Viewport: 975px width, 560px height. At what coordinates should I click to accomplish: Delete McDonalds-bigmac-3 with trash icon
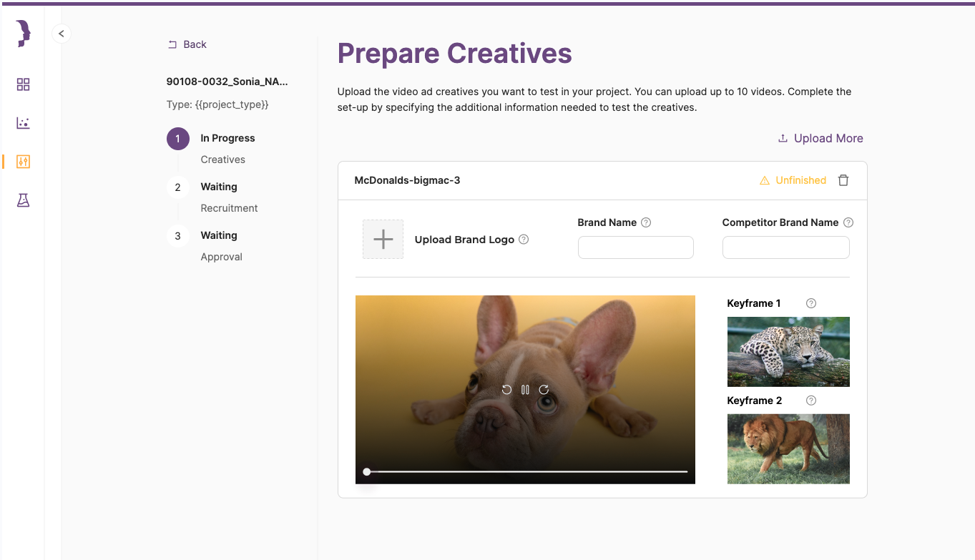(843, 180)
